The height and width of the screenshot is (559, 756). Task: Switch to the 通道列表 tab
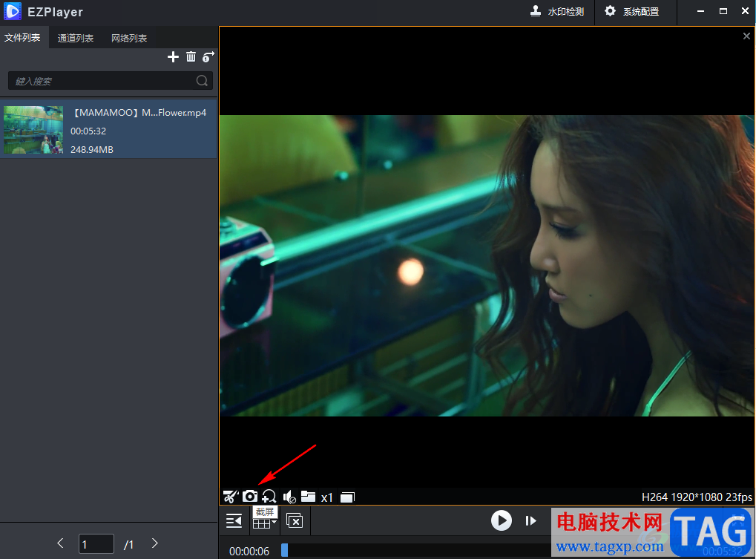point(76,38)
